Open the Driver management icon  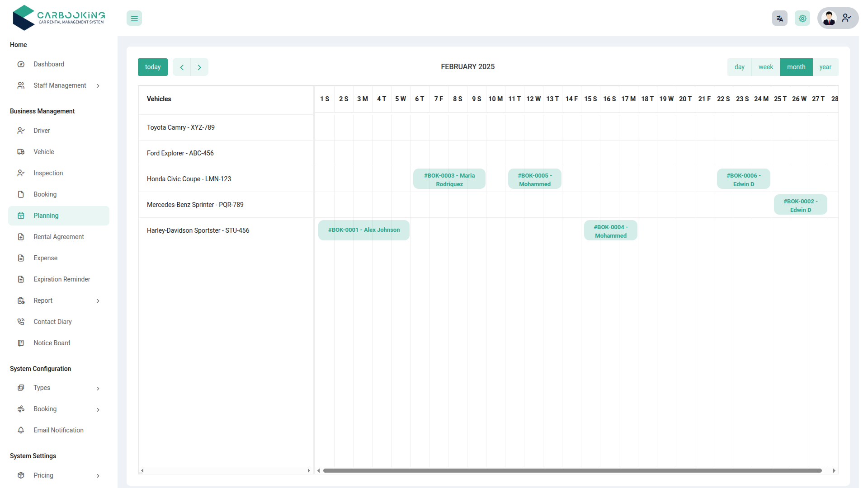tap(21, 131)
